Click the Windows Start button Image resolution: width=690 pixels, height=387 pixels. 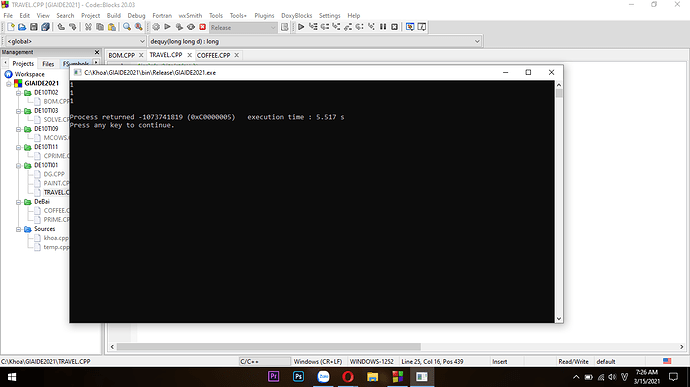pos(12,377)
